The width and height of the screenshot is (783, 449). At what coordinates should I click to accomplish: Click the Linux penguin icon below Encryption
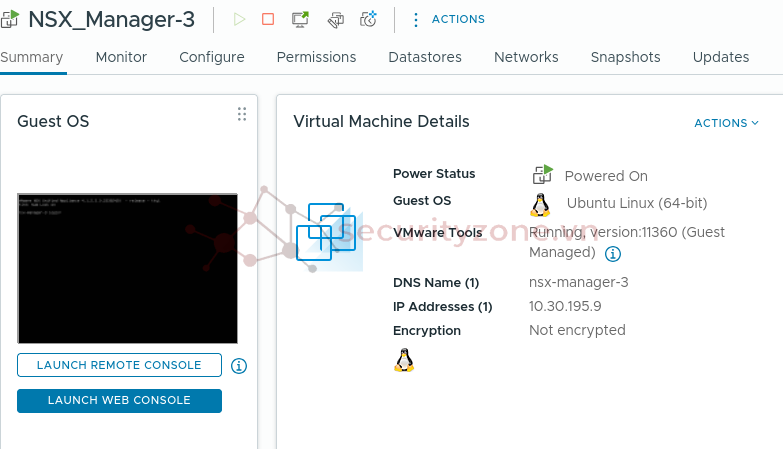coord(404,360)
